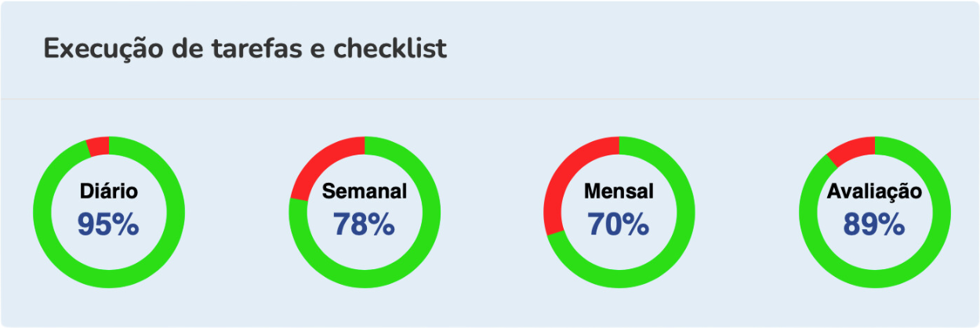
Task: Click the green ring of the Mensal chart
Action: click(619, 278)
